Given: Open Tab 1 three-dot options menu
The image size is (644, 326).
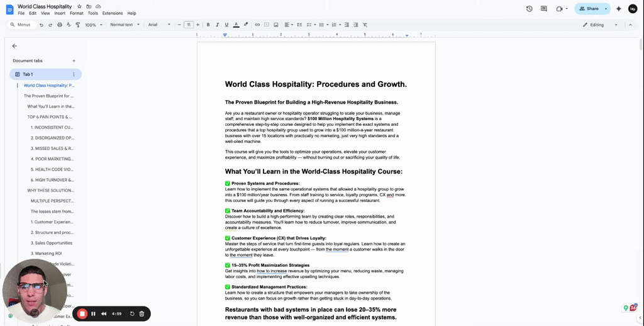Looking at the screenshot, I should (x=74, y=74).
